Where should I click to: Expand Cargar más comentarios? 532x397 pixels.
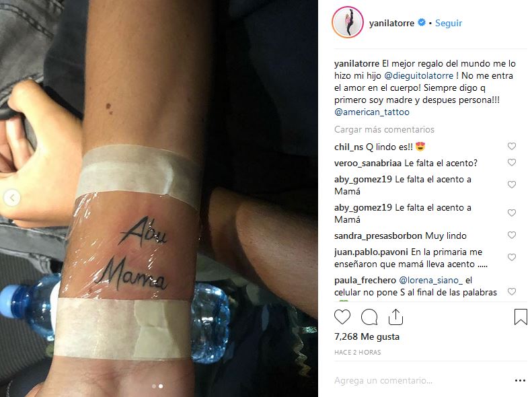click(x=384, y=129)
